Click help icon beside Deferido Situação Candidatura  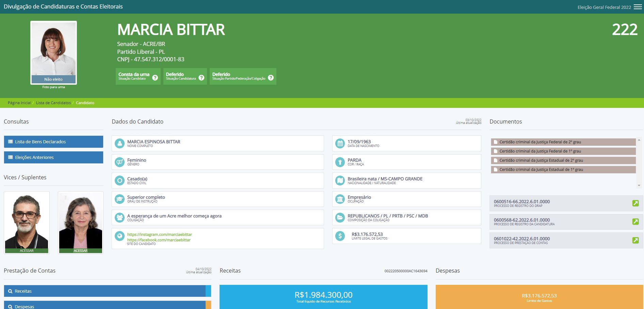pos(202,78)
